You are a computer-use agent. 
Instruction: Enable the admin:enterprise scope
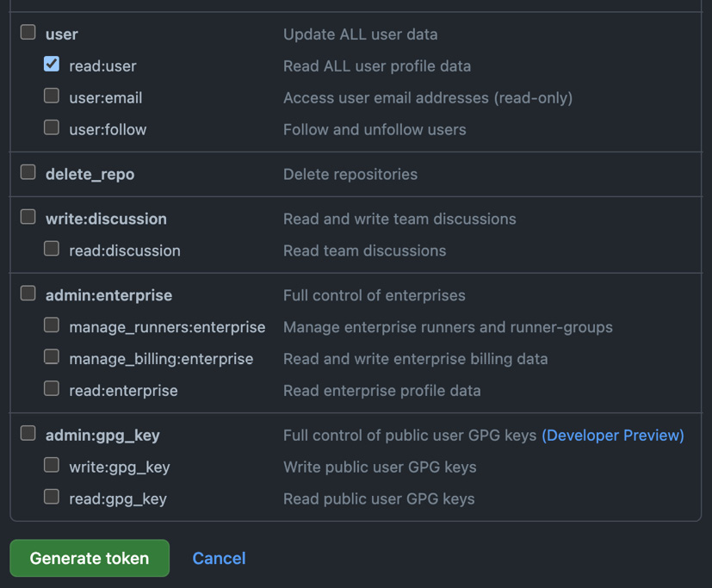point(27,293)
